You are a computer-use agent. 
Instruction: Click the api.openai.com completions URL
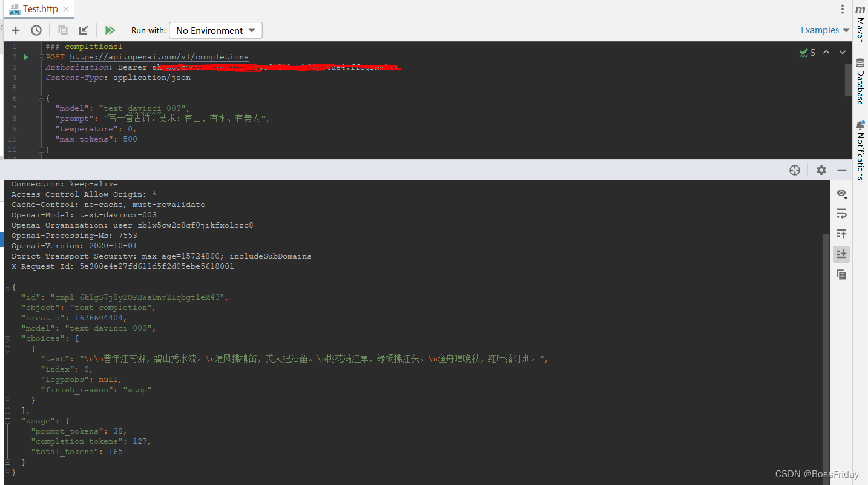(159, 57)
